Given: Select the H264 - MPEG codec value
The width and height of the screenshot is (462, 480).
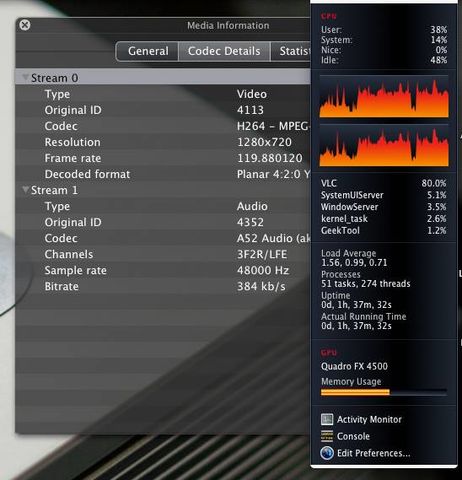Looking at the screenshot, I should coord(273,126).
